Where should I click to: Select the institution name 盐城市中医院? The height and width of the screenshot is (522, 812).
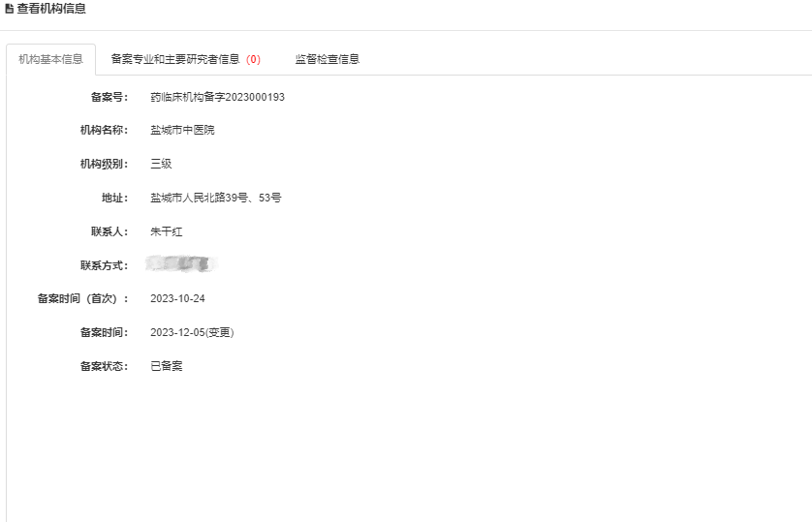[182, 130]
